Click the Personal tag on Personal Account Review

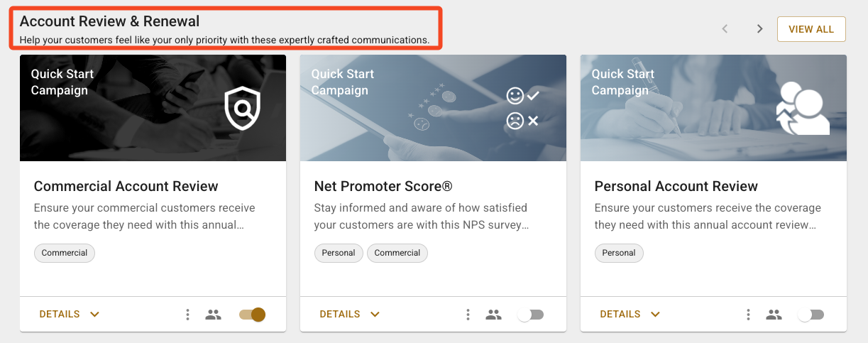(x=619, y=253)
